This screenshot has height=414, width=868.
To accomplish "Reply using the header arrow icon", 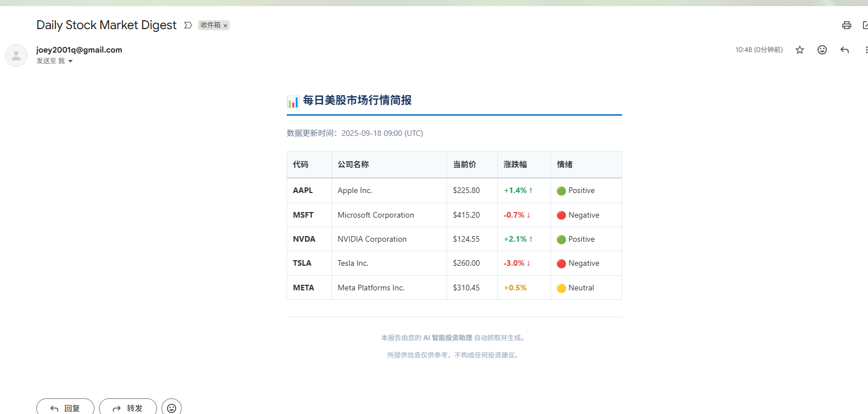I will (x=845, y=50).
